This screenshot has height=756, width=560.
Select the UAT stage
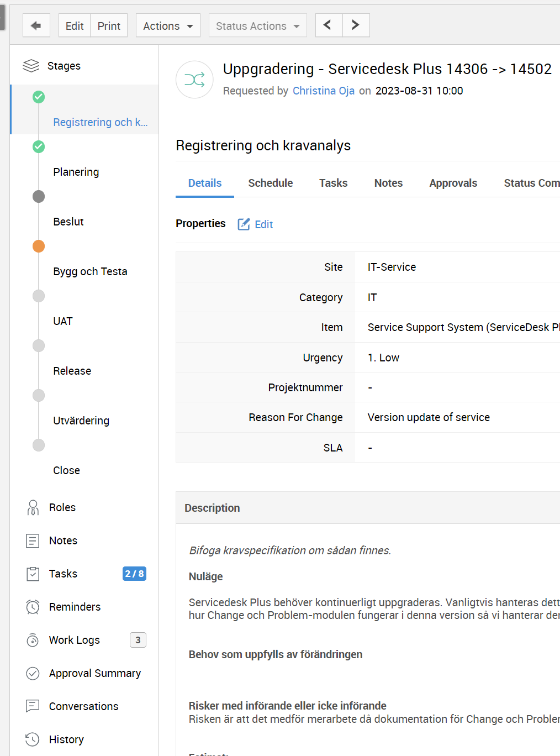click(x=63, y=321)
